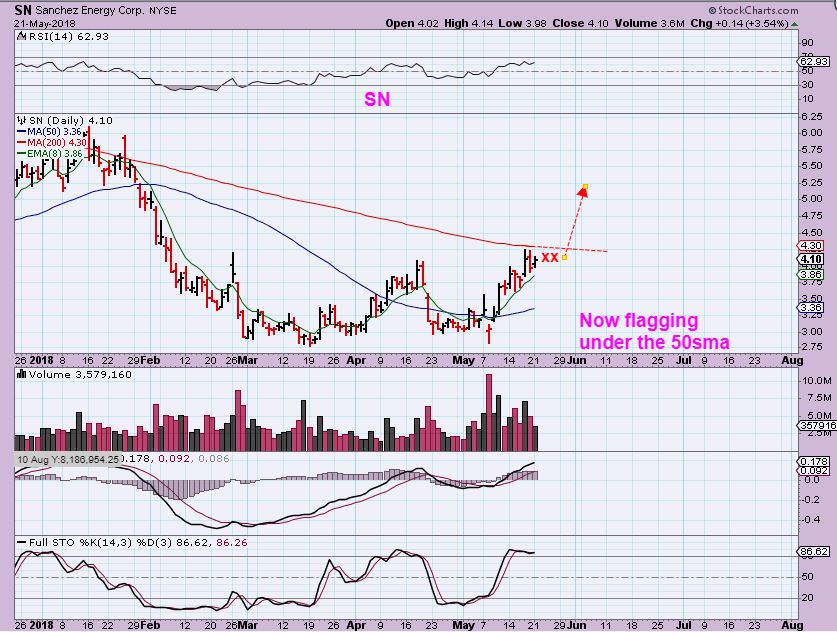The image size is (837, 632).
Task: Click the NYSE exchange label
Action: tap(162, 11)
